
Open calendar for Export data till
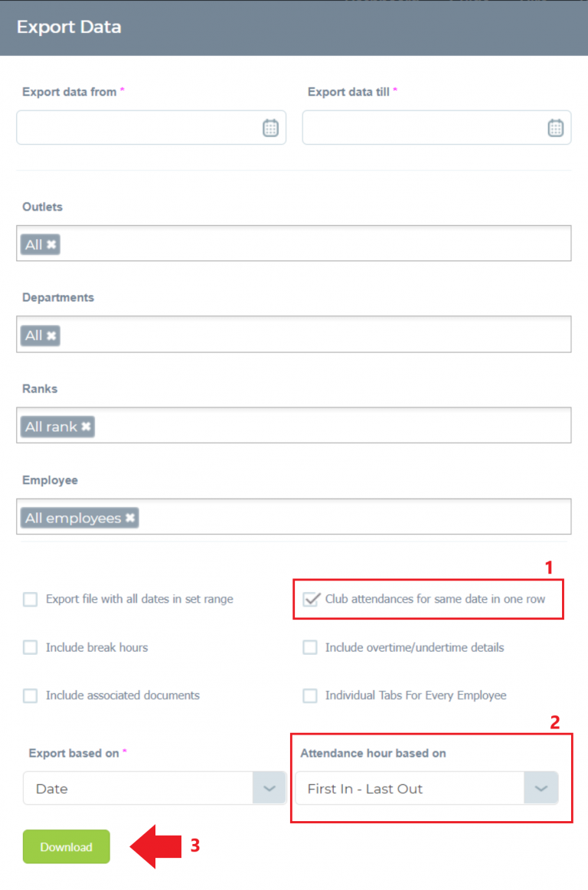coord(555,128)
